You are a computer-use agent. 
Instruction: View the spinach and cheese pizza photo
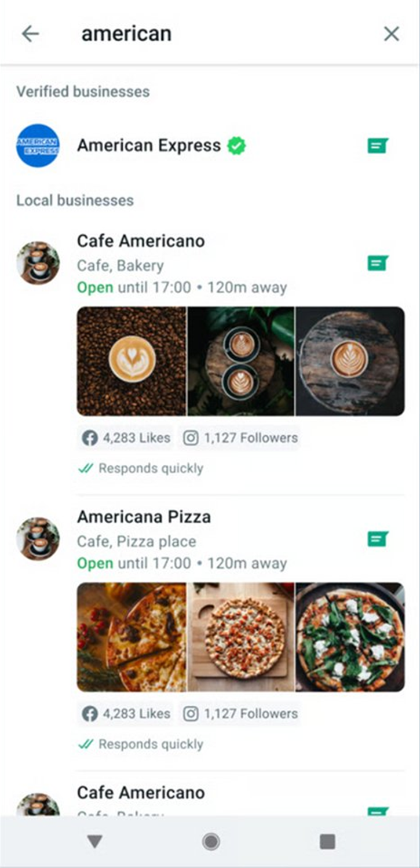click(350, 637)
